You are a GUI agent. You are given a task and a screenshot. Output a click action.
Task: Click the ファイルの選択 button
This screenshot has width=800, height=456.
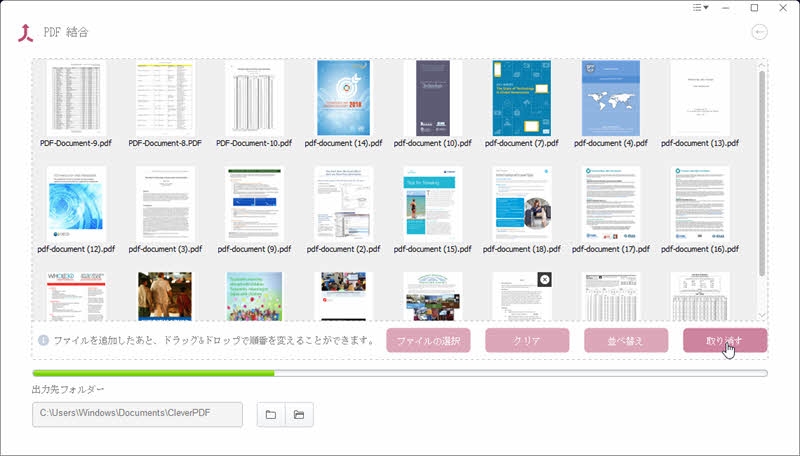click(428, 340)
